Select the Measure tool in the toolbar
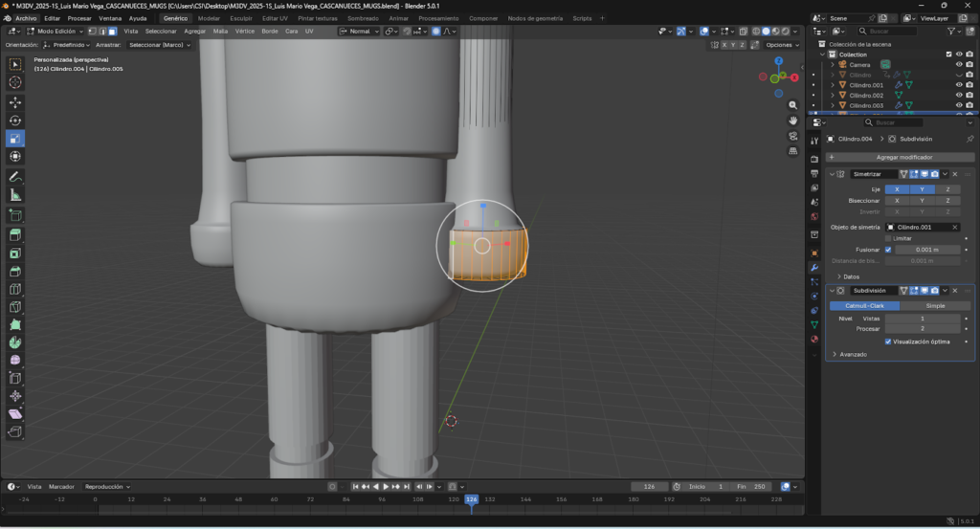This screenshot has width=980, height=529. tap(15, 195)
